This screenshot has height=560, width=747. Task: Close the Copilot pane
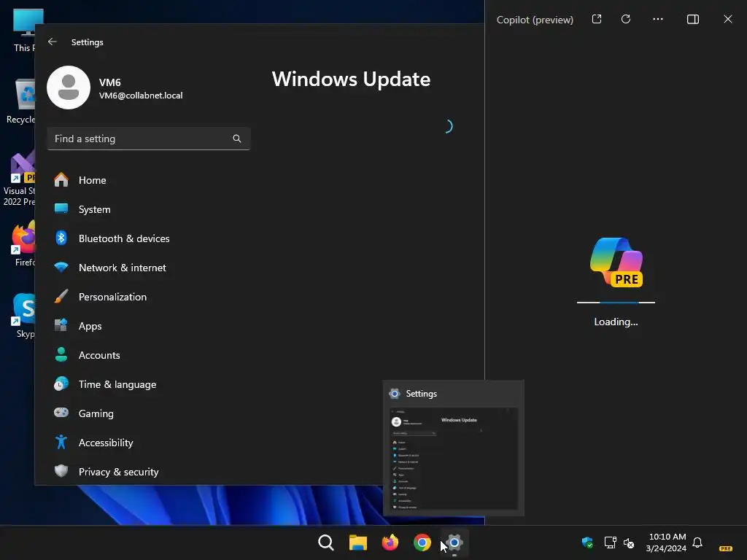click(728, 19)
